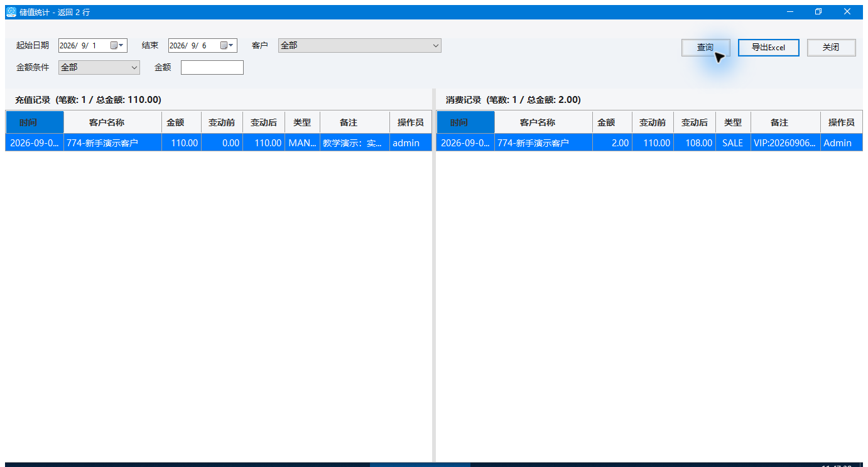The height and width of the screenshot is (467, 868).
Task: Click the 导出Excel button
Action: coord(768,48)
